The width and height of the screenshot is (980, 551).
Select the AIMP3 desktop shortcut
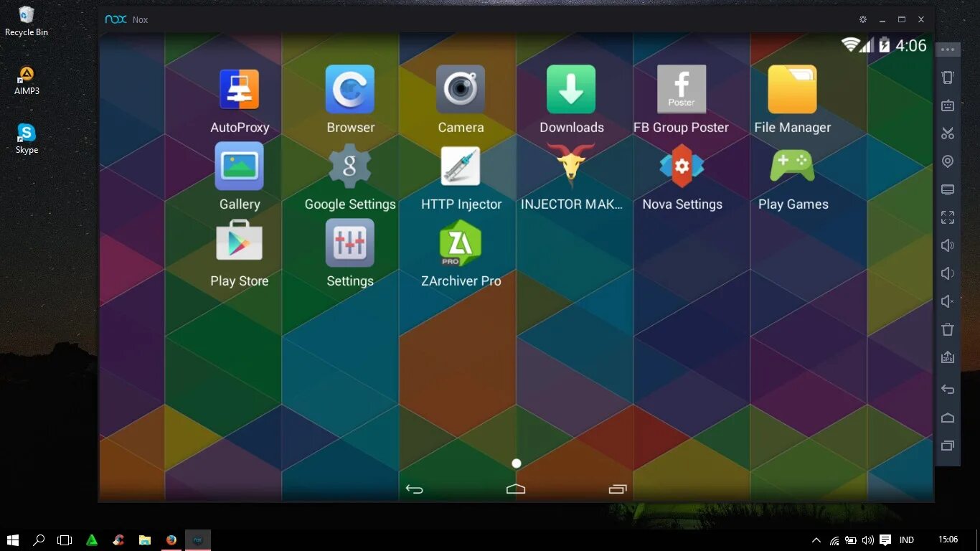click(x=27, y=80)
